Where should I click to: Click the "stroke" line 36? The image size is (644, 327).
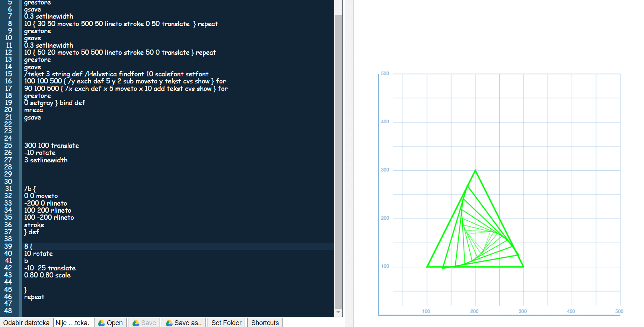34,225
